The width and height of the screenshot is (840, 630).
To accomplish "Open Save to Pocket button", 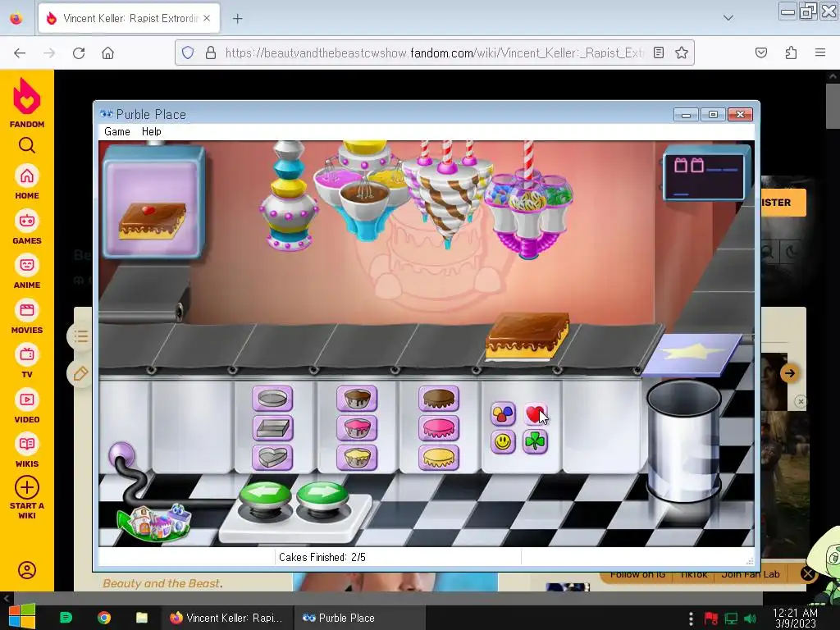I will 761,52.
